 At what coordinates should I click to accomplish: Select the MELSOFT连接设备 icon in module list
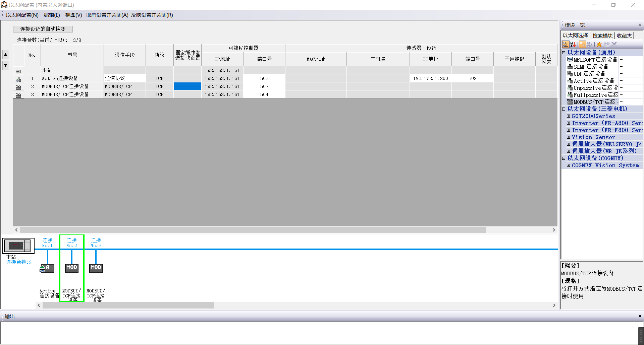(x=570, y=60)
